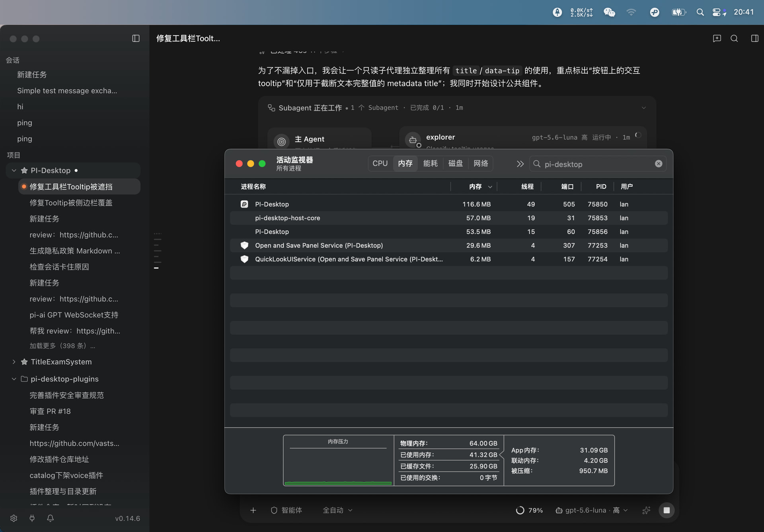Click the 79% context usage indicator
The height and width of the screenshot is (532, 764).
click(529, 510)
